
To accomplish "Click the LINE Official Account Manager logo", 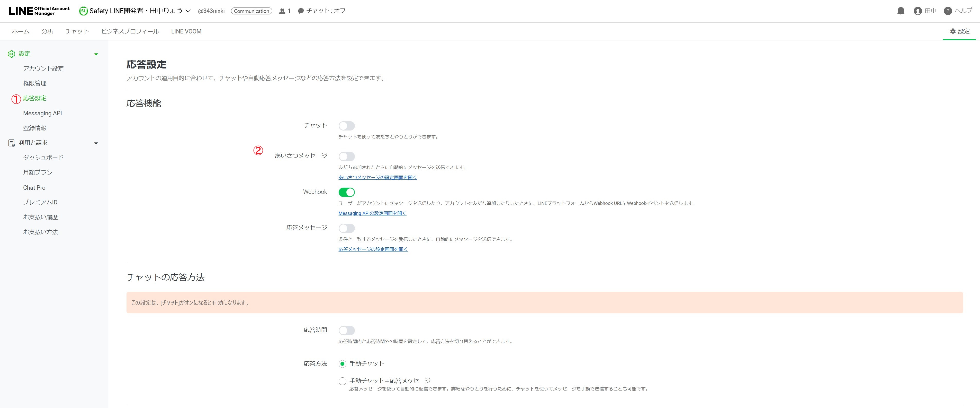I will (x=39, y=11).
